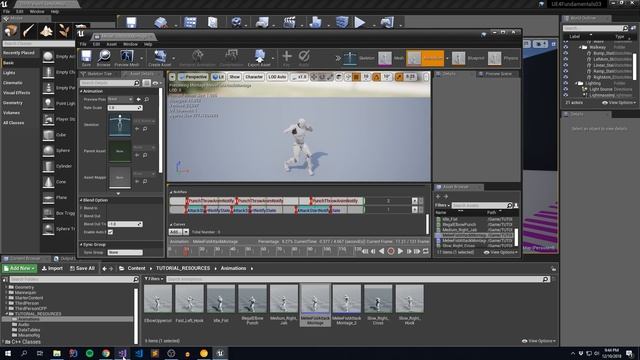Select the Paint mode brush icon

tap(28, 31)
